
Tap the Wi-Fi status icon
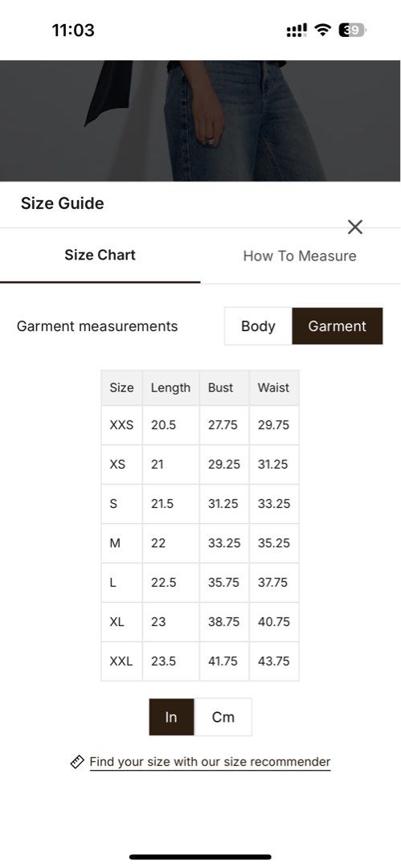321,30
